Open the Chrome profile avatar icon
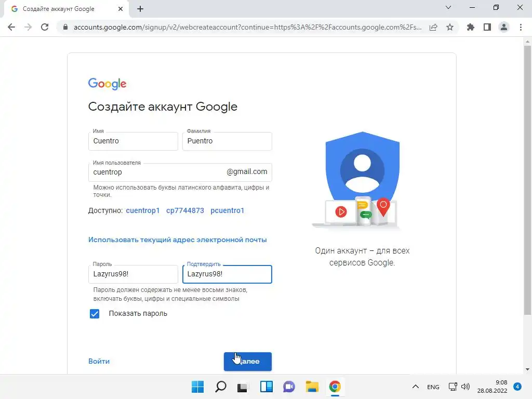This screenshot has height=399, width=532. (504, 27)
